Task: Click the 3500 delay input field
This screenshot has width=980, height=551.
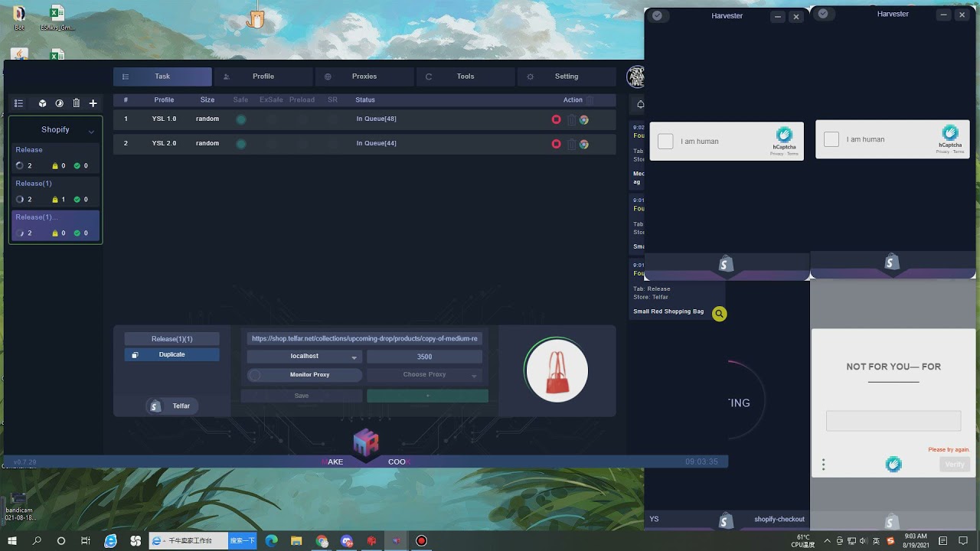Action: click(x=424, y=357)
